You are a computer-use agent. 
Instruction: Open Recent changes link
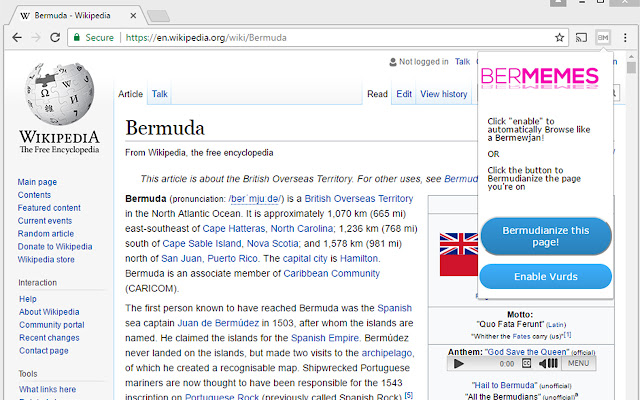(49, 338)
